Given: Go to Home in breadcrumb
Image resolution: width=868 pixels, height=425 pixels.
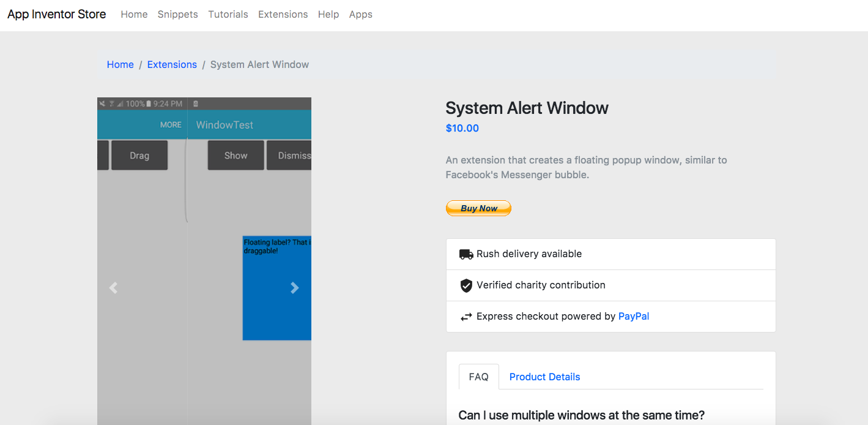Looking at the screenshot, I should (x=120, y=65).
